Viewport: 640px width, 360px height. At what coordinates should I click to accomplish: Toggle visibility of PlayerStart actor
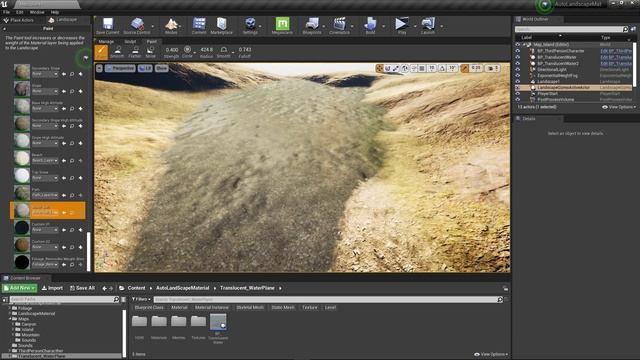[518, 93]
